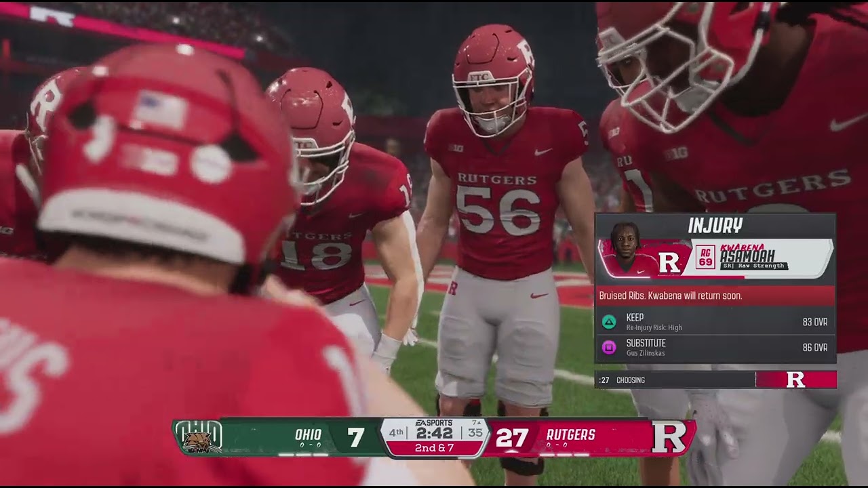Click the Rutgers R logo on scoreboard
The height and width of the screenshot is (488, 868).
pyautogui.click(x=669, y=437)
